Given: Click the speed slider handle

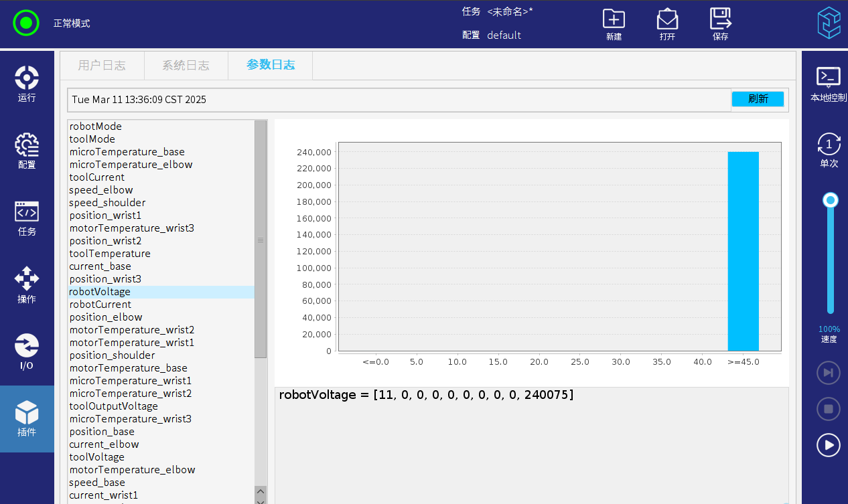Looking at the screenshot, I should (831, 200).
